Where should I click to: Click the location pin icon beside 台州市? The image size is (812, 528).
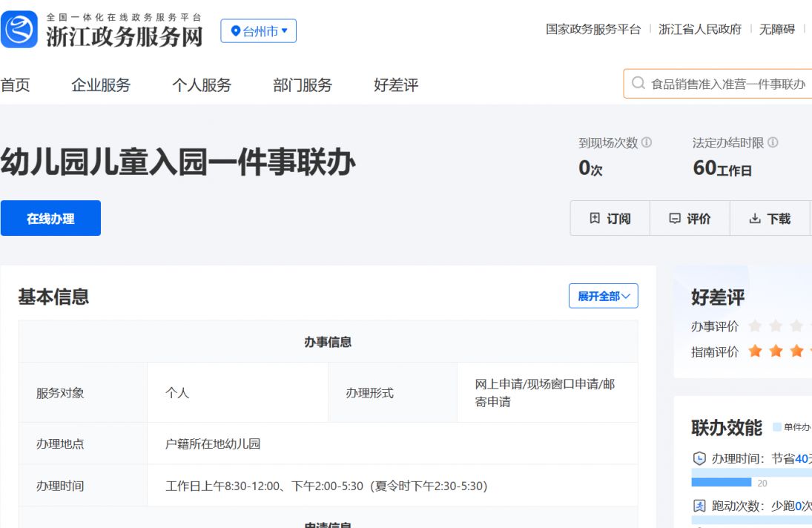pyautogui.click(x=236, y=31)
